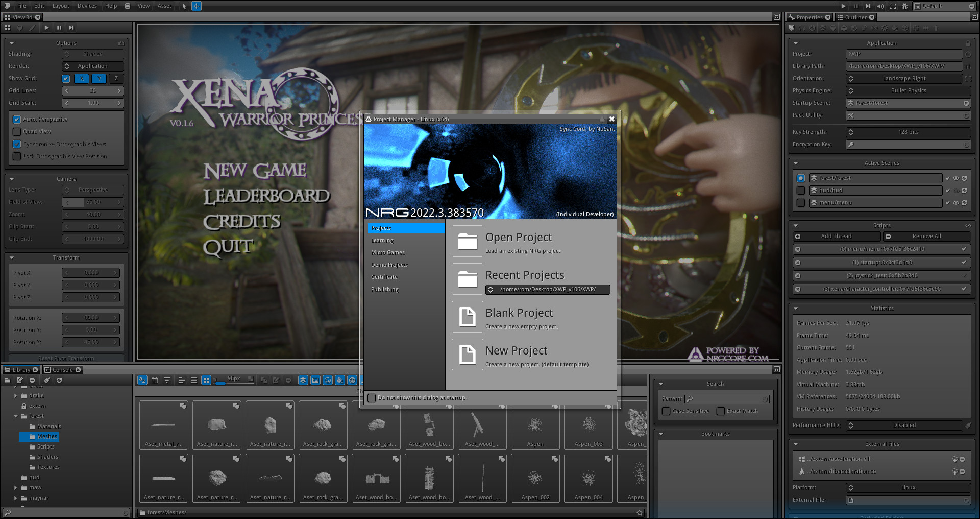Open Key Strength 128 bits dropdown
Image resolution: width=980 pixels, height=519 pixels.
(x=908, y=132)
